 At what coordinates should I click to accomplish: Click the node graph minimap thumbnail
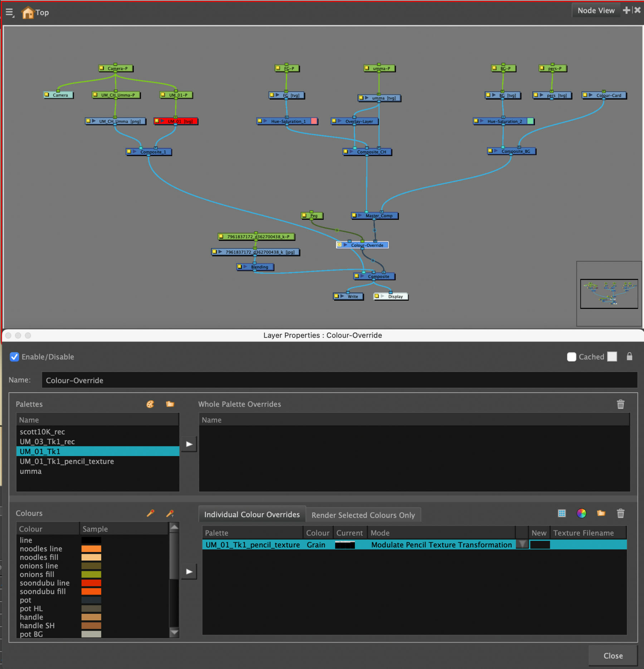click(609, 294)
